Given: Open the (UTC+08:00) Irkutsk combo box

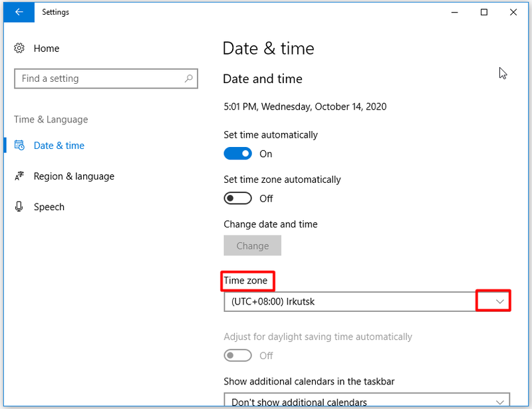Looking at the screenshot, I should tap(367, 301).
